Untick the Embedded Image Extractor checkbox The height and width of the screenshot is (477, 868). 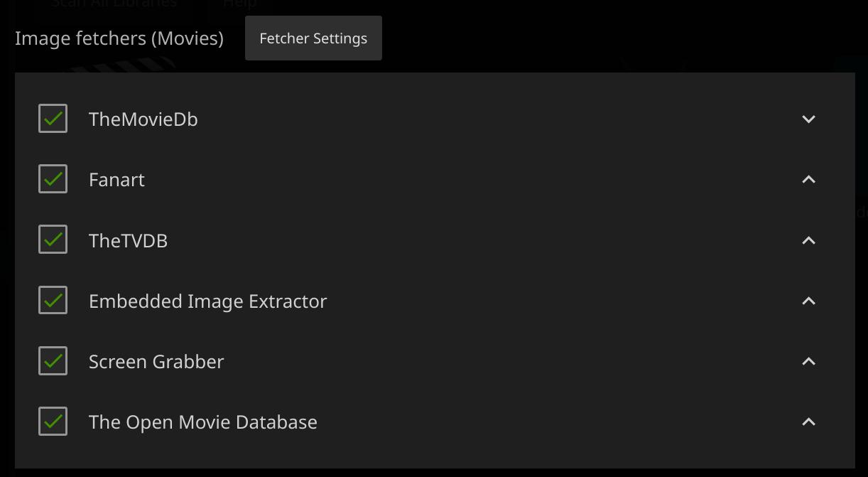pyautogui.click(x=53, y=301)
